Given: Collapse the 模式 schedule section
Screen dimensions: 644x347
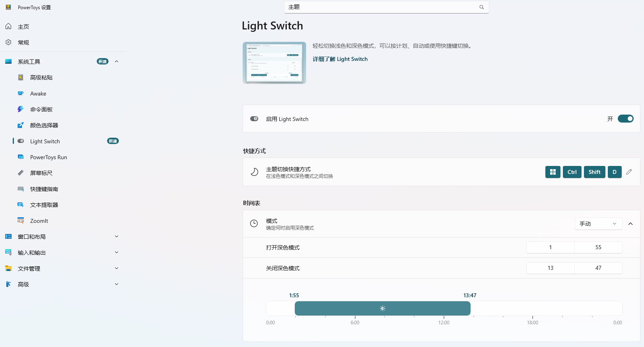Looking at the screenshot, I should 630,224.
